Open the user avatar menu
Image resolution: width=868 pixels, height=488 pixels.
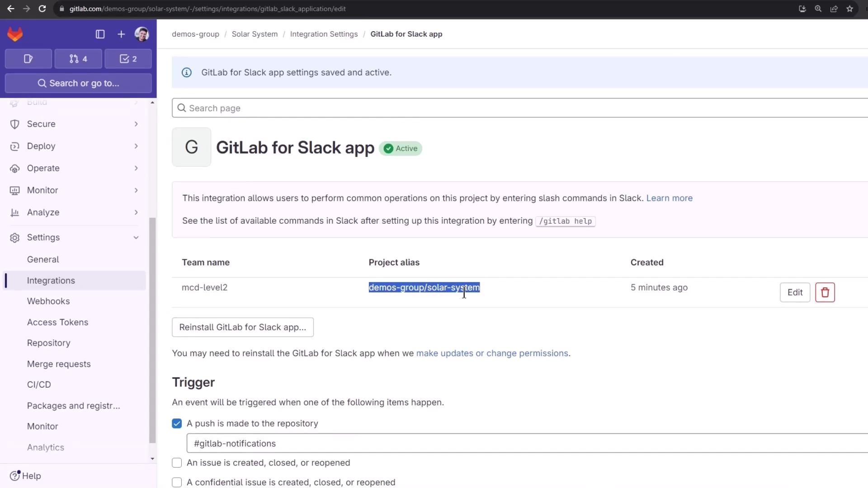(x=142, y=34)
